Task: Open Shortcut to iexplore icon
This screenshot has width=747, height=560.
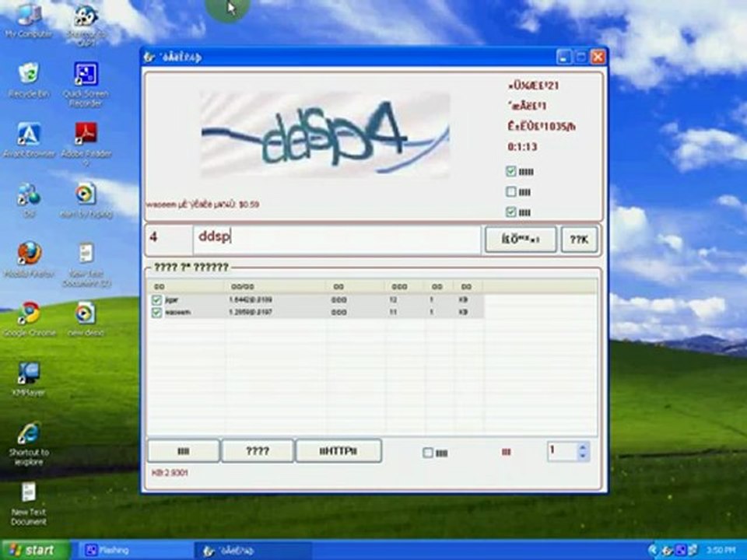Action: (x=29, y=433)
